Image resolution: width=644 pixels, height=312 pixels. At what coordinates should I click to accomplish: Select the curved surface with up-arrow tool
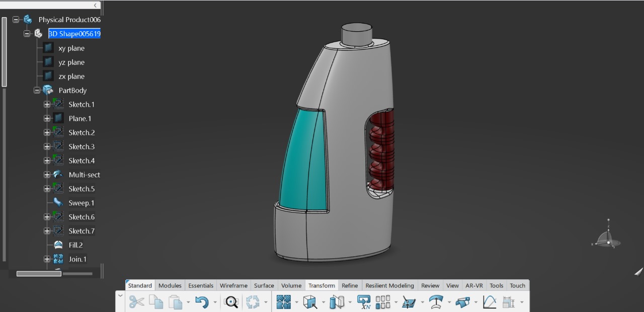[436, 301]
